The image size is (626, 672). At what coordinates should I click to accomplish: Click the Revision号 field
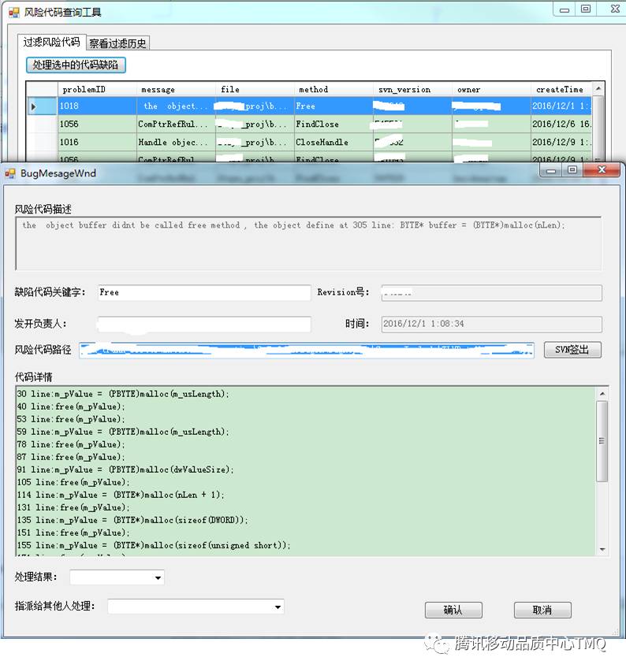point(492,293)
